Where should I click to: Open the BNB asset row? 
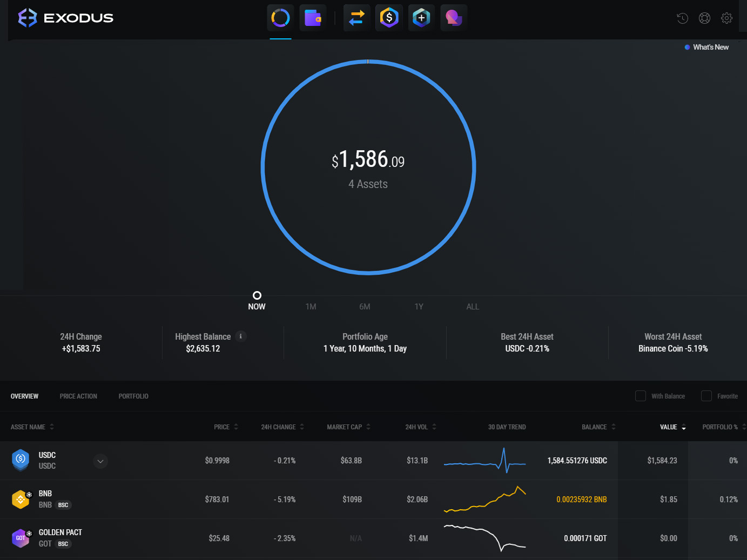pos(45,499)
